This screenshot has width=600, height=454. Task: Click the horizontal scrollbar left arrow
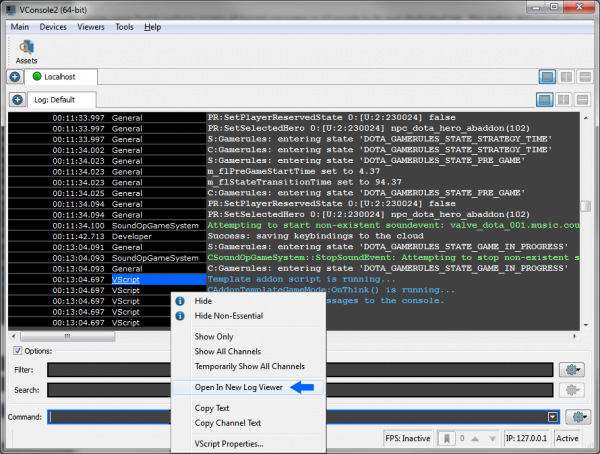(13, 336)
